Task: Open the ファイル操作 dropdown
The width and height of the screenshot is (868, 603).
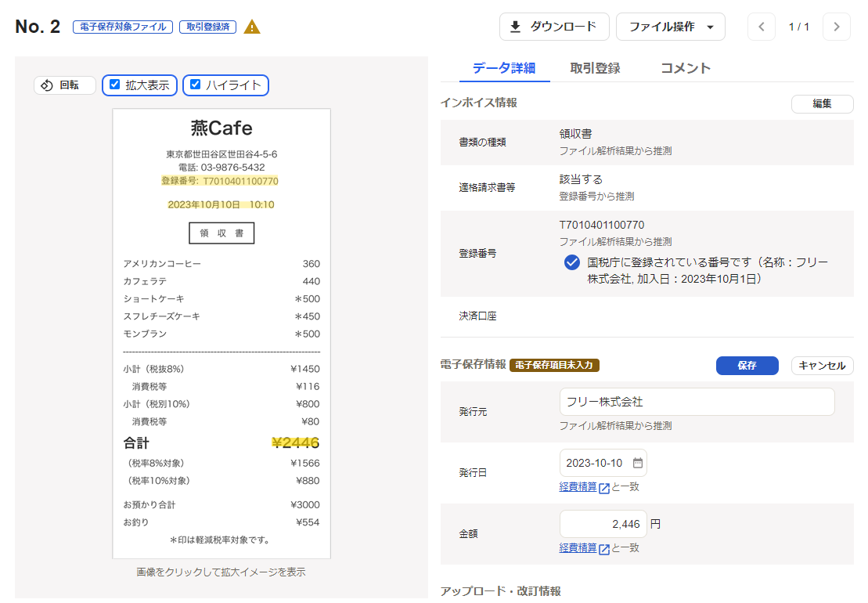Action: pyautogui.click(x=671, y=27)
